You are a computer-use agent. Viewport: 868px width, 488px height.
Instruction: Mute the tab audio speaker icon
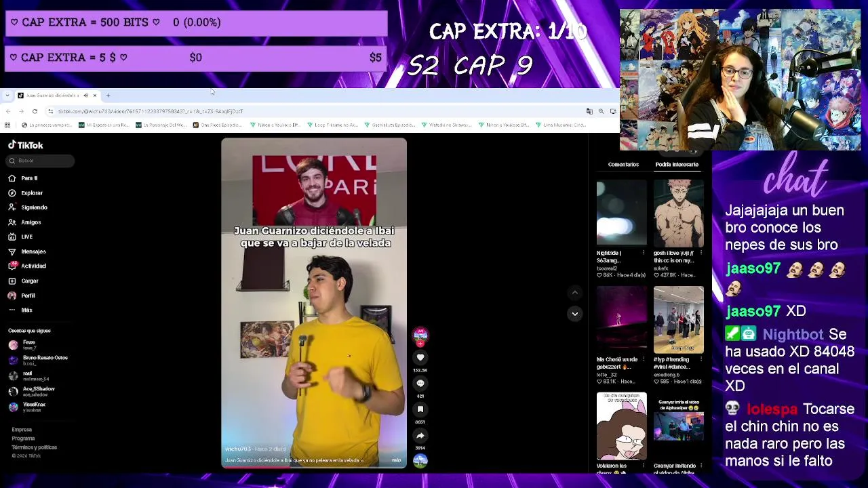tap(85, 96)
